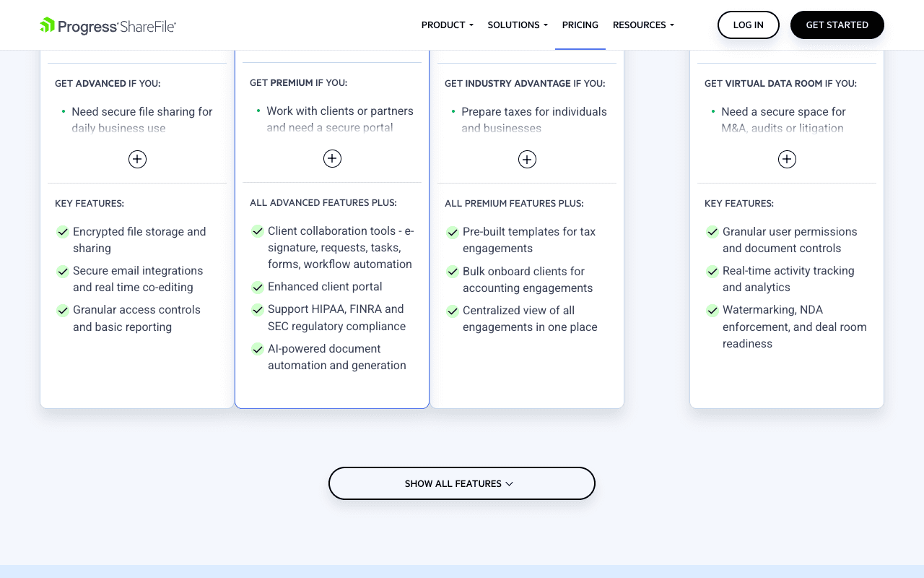Click checkmark beside Granular access controls

click(63, 310)
